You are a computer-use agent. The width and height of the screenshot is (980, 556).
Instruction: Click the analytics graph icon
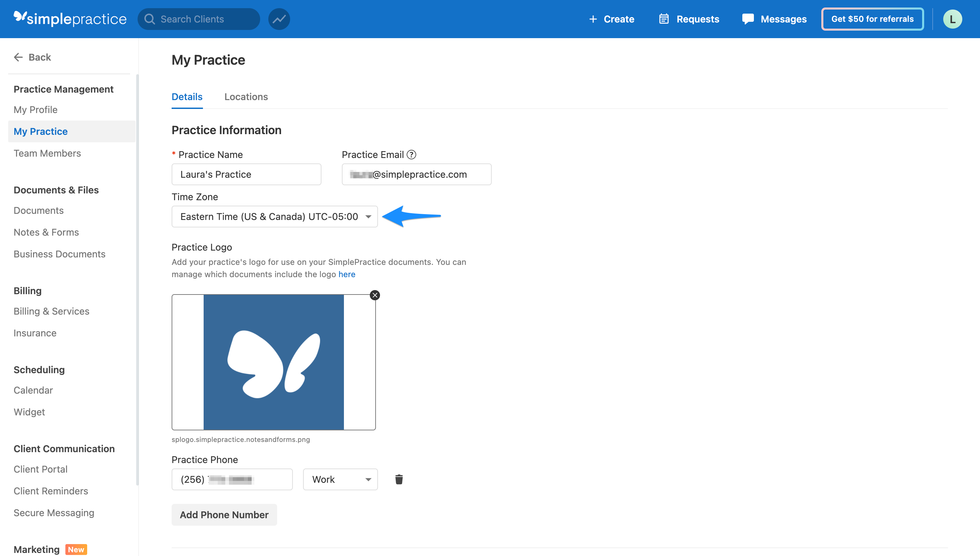[x=279, y=19]
